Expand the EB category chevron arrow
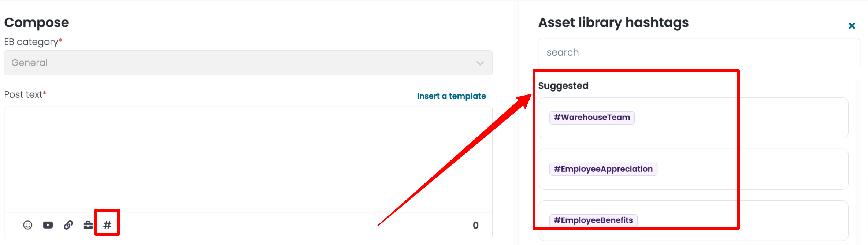 tap(480, 63)
